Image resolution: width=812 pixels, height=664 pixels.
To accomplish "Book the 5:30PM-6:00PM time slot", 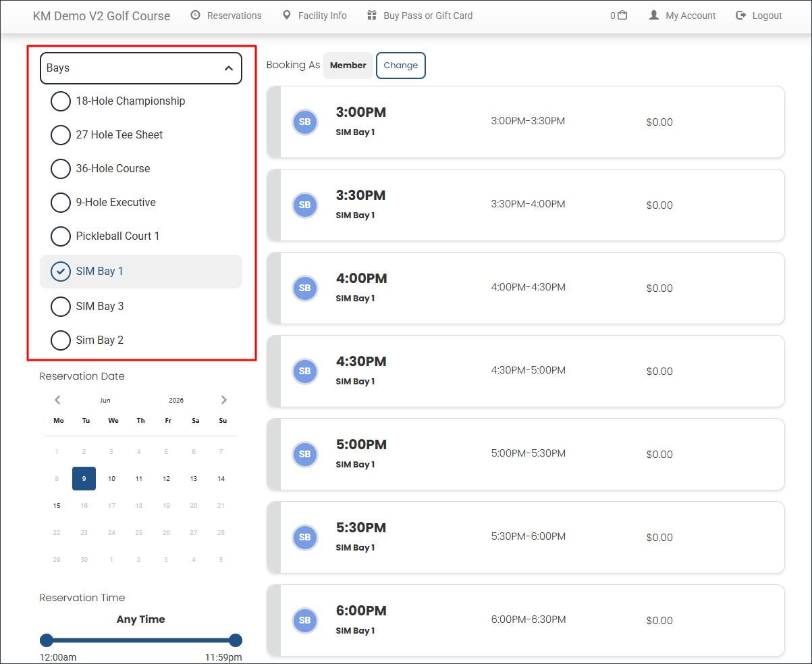I will [526, 538].
